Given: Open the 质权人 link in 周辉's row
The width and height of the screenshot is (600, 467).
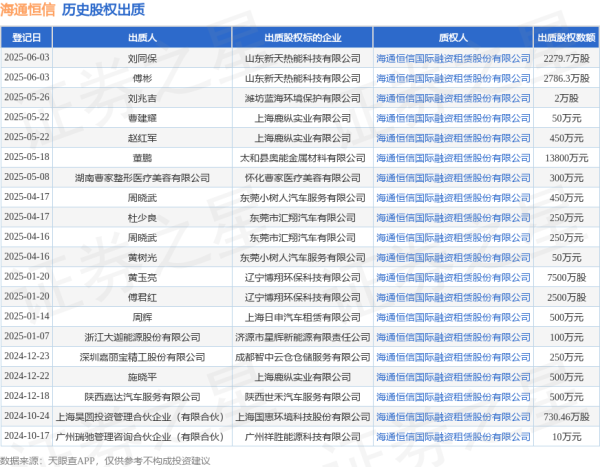Looking at the screenshot, I should coord(453,316).
